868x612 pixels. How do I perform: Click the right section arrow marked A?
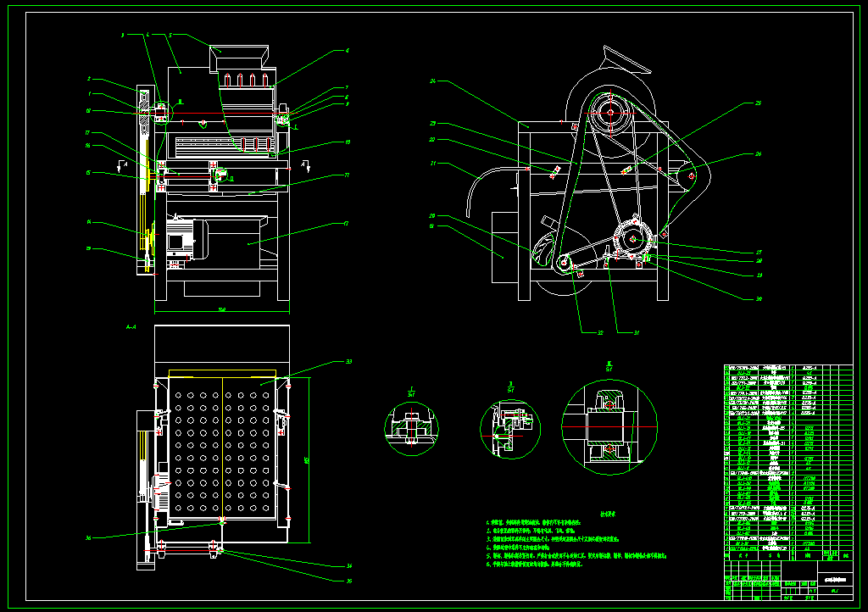pos(305,165)
